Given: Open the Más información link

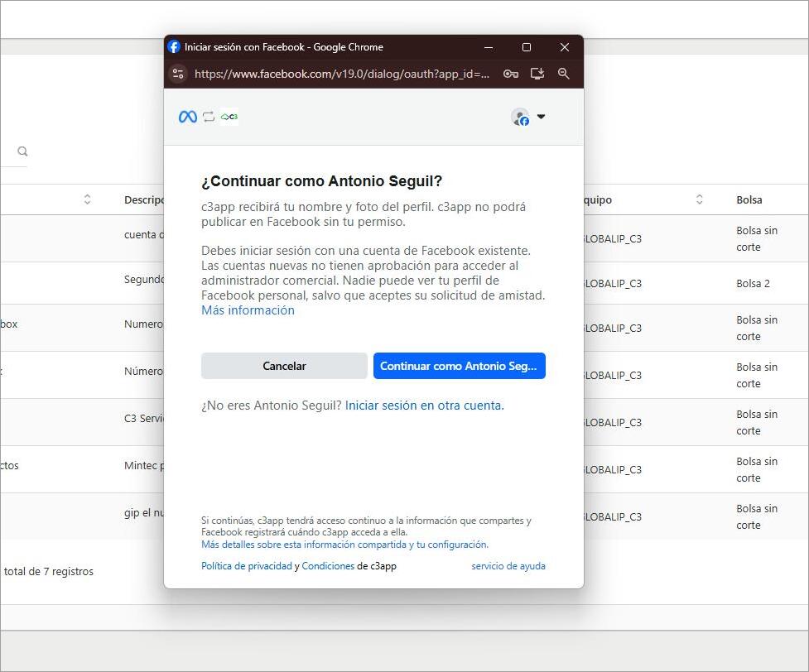Looking at the screenshot, I should click(248, 310).
